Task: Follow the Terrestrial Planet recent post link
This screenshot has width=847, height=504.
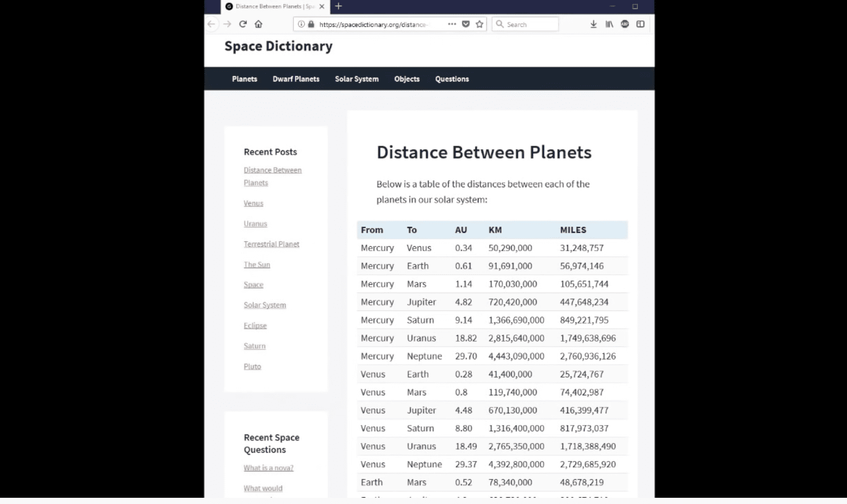Action: point(271,244)
